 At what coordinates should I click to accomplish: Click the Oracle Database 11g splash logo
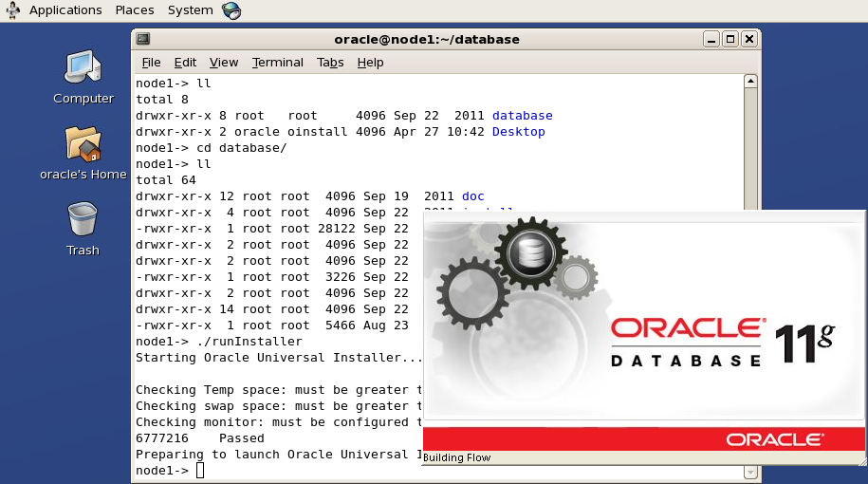coord(723,343)
